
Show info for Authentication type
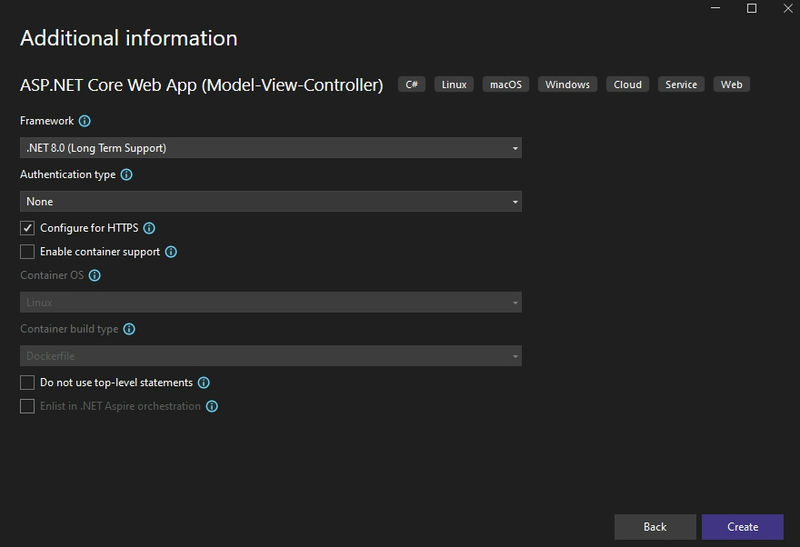(127, 175)
